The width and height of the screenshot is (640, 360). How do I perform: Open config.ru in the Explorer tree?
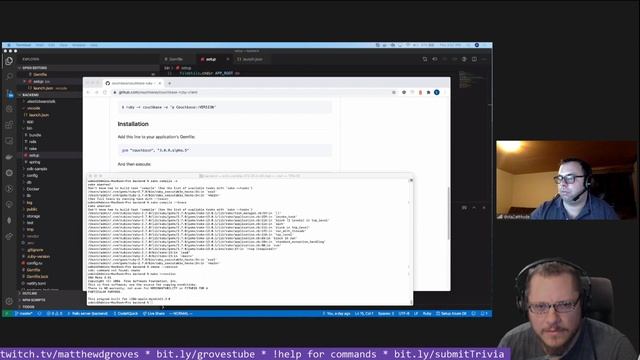34,263
